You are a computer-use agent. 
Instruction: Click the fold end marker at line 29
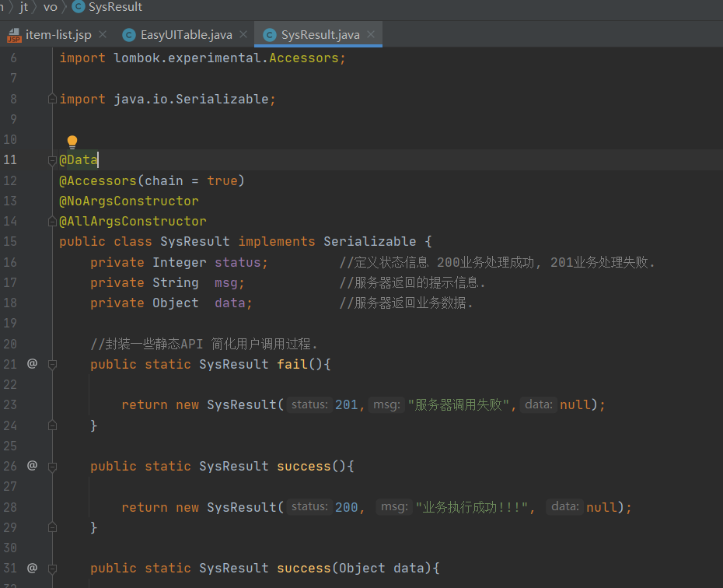52,527
